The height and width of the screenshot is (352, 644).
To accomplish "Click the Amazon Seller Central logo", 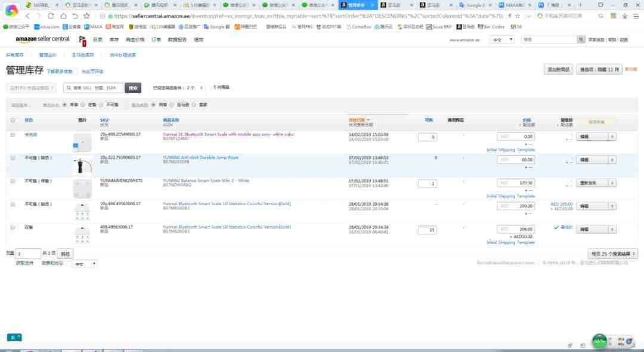I will click(43, 39).
